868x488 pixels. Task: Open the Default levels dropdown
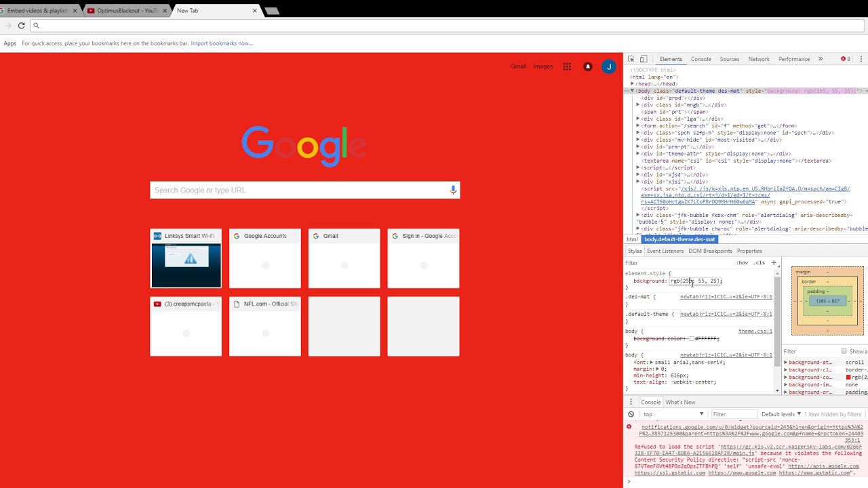[781, 414]
